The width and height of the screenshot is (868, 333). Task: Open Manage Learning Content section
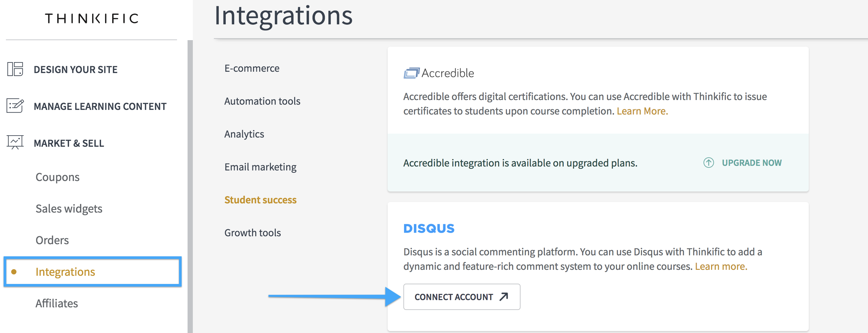click(x=100, y=106)
